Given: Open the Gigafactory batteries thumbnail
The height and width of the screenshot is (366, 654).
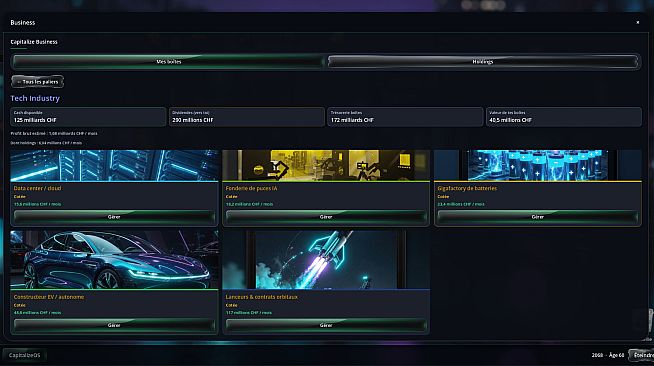Looking at the screenshot, I should point(538,165).
